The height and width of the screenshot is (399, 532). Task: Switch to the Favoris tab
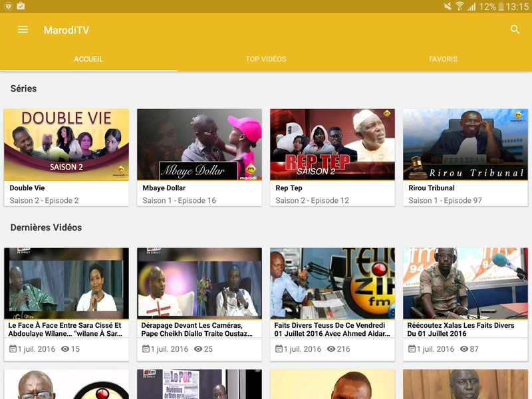[x=443, y=59]
